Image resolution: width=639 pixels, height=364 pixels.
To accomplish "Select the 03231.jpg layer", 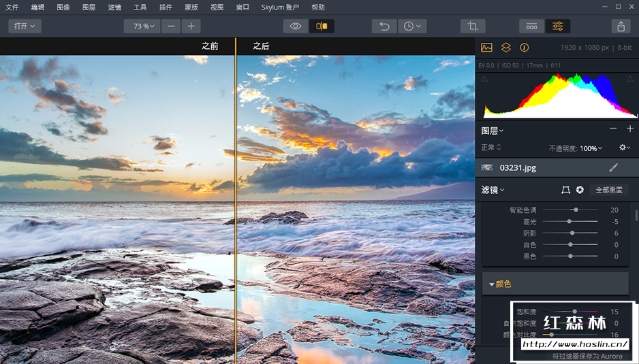I will pyautogui.click(x=557, y=168).
